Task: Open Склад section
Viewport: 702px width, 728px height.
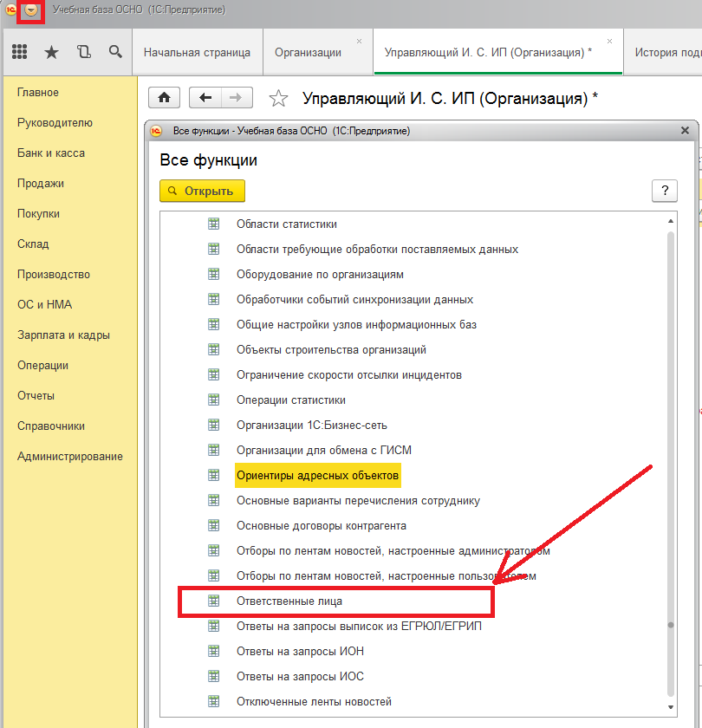Action: click(x=33, y=244)
